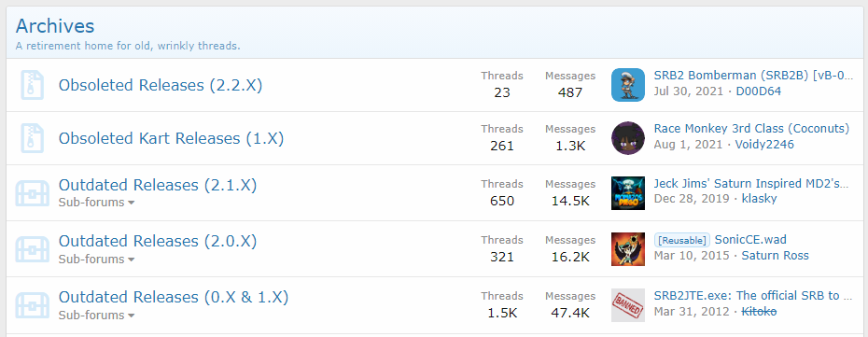
Task: Expand Sub-forums under Outdated Releases (2.0.X)
Action: [96, 259]
